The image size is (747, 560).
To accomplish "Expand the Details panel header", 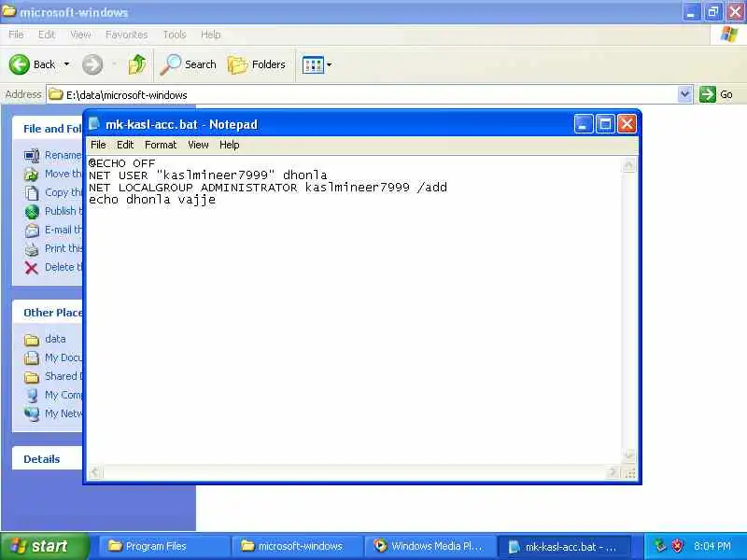I will 48,458.
